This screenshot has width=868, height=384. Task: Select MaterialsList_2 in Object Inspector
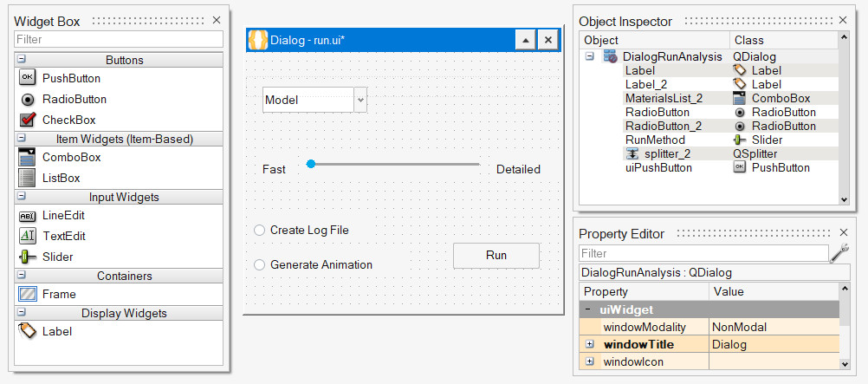tap(664, 98)
